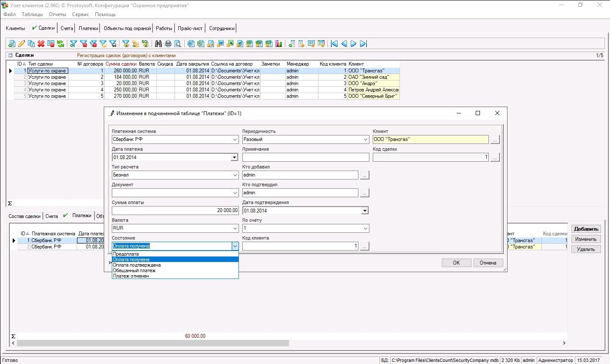The height and width of the screenshot is (364, 610).
Task: Click the pencil edit record icon
Action: coord(22,44)
